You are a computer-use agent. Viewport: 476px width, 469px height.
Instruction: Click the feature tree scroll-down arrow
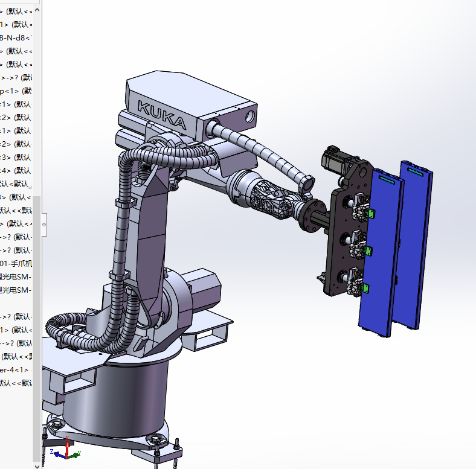37,465
